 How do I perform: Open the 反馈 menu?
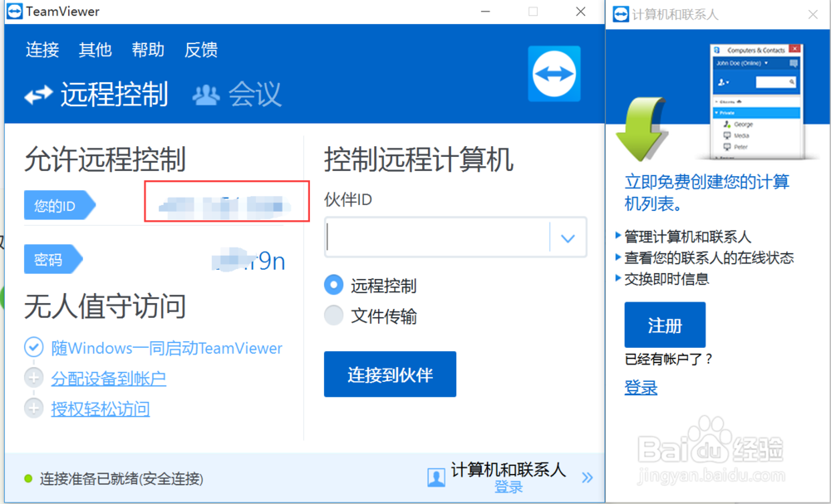tap(201, 50)
